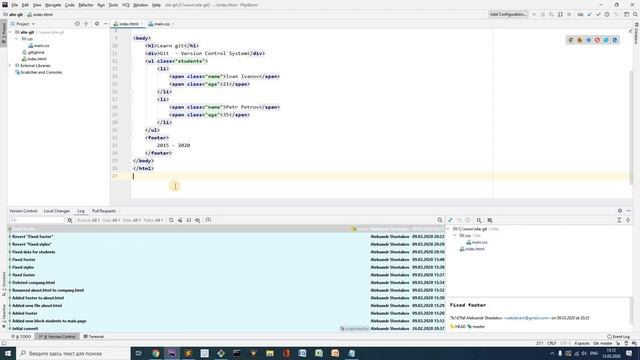Open the TODO tool window button
This screenshot has width=640, height=360.
tap(22, 337)
